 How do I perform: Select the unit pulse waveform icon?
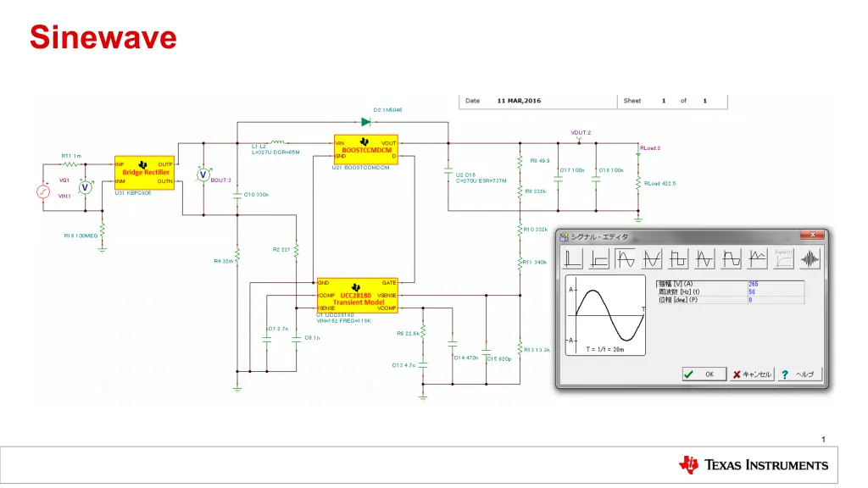(x=574, y=258)
